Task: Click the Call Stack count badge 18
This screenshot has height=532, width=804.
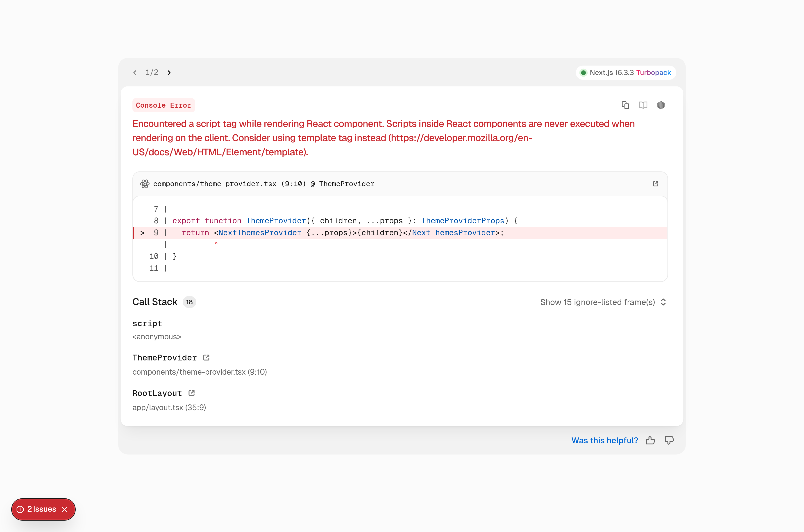Action: [189, 302]
